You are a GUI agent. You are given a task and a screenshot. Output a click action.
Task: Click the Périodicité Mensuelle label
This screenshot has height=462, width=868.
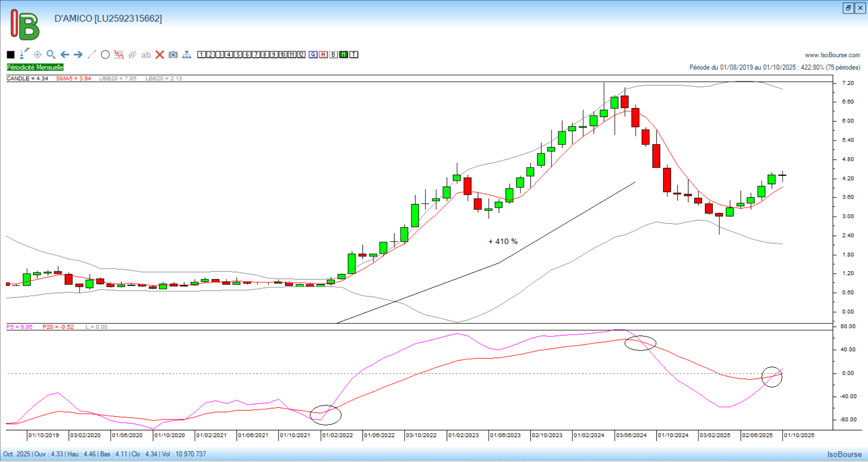(35, 67)
